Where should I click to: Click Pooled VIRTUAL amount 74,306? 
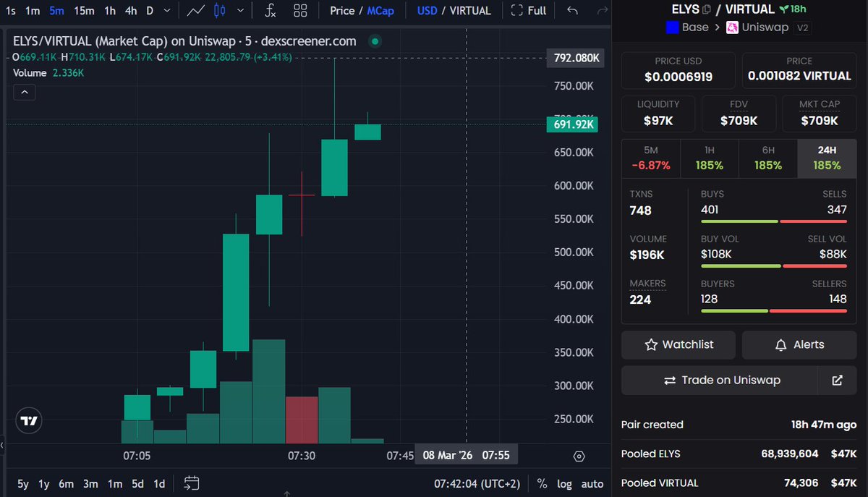click(x=801, y=483)
